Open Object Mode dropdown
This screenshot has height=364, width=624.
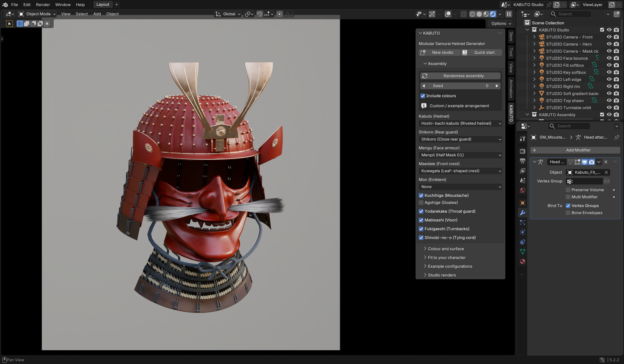[37, 14]
